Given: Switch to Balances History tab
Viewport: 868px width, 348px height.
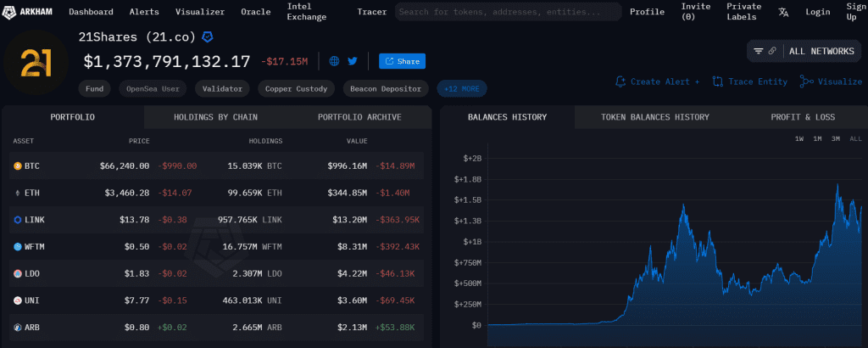Looking at the screenshot, I should click(x=507, y=117).
